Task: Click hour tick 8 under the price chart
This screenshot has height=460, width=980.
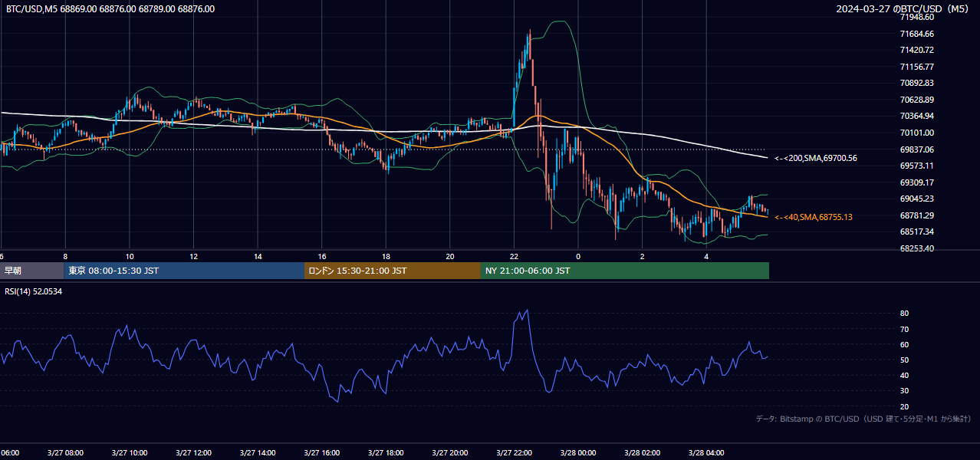Action: (65, 256)
